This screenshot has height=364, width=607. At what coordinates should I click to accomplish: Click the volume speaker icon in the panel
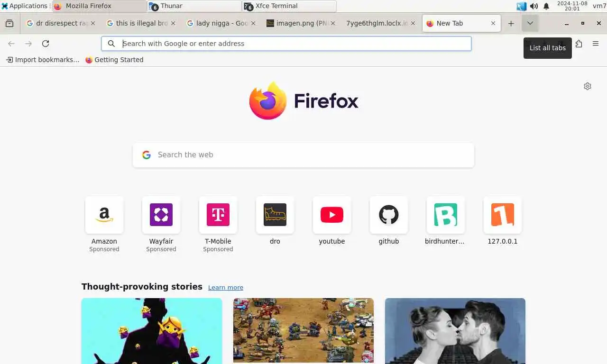tap(534, 6)
